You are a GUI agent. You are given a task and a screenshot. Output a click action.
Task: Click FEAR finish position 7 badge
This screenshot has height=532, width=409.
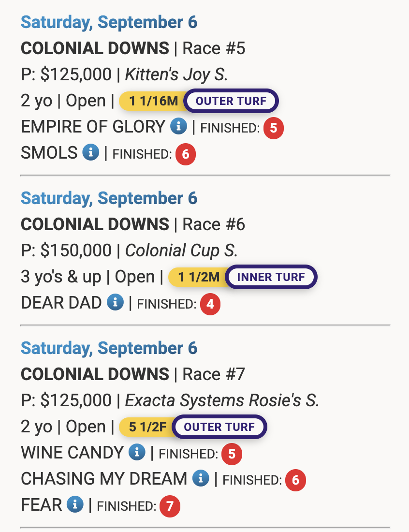pyautogui.click(x=170, y=506)
